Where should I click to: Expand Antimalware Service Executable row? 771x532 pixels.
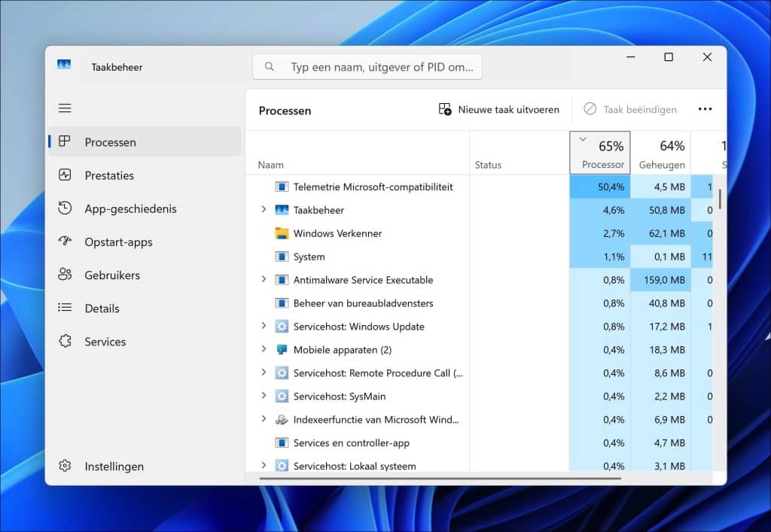[x=264, y=279]
